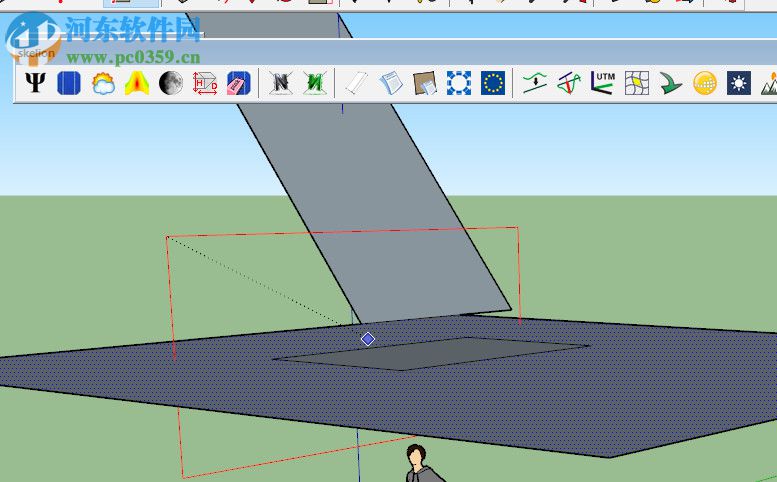Click the green curved arrow icon
The height and width of the screenshot is (482, 777).
point(671,83)
